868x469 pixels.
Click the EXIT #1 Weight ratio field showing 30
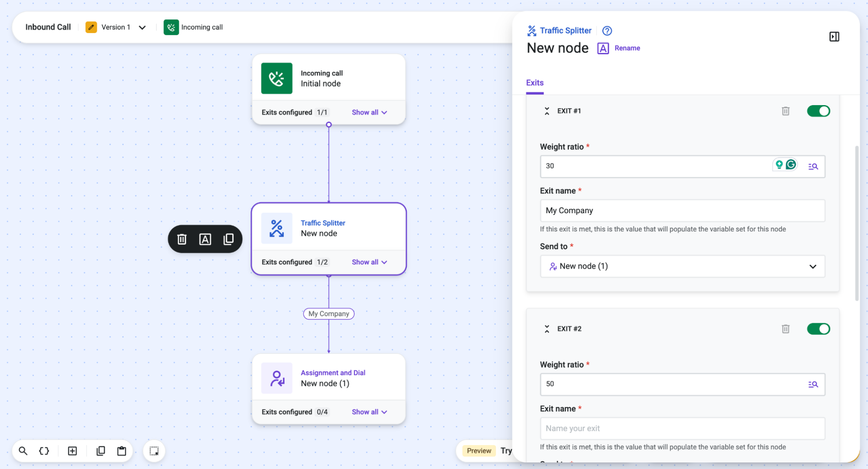click(x=682, y=166)
